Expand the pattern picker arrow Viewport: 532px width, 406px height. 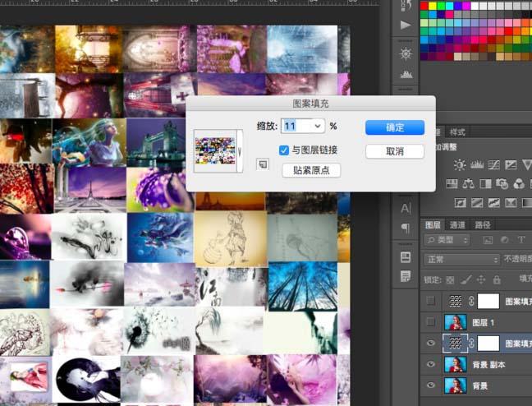point(240,151)
